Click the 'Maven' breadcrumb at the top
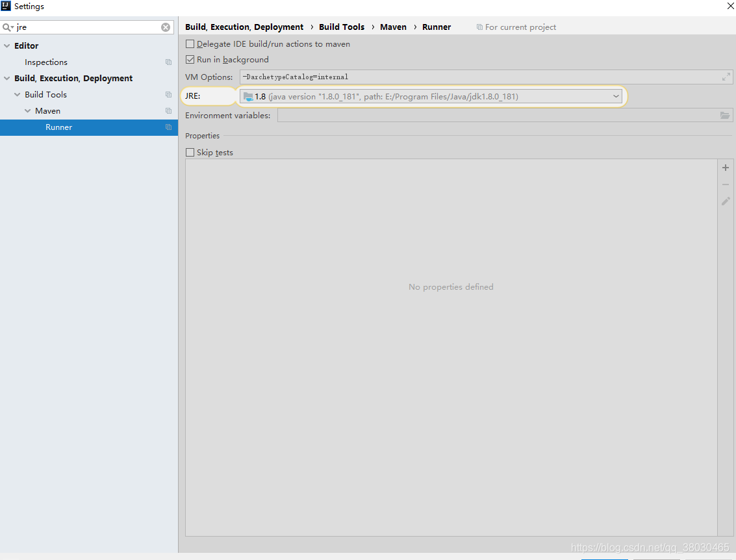 [393, 27]
